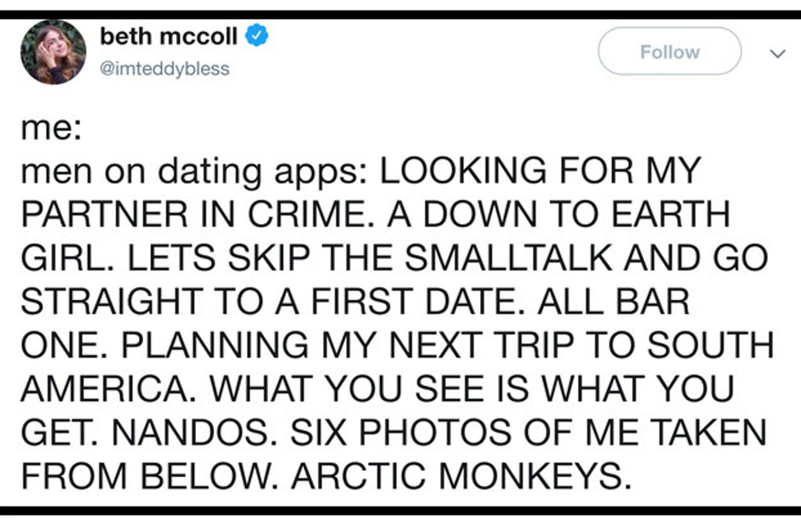Open the @imteddybless handle link
Image resolution: width=801 pixels, height=532 pixels.
[164, 69]
